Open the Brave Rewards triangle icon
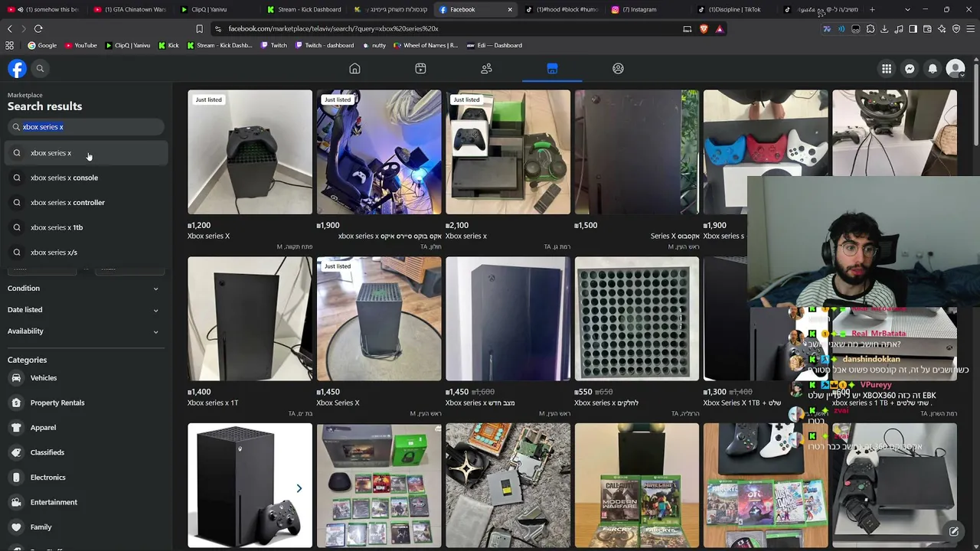The image size is (980, 551). (x=719, y=29)
